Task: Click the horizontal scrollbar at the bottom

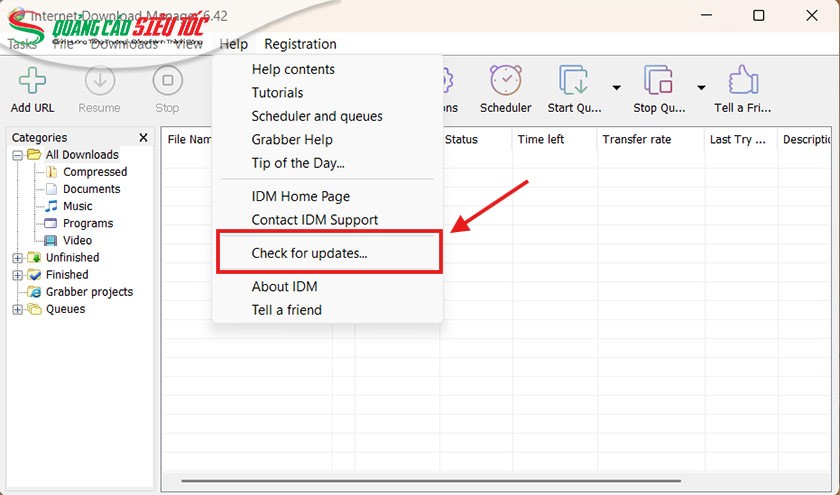Action: [x=400, y=482]
